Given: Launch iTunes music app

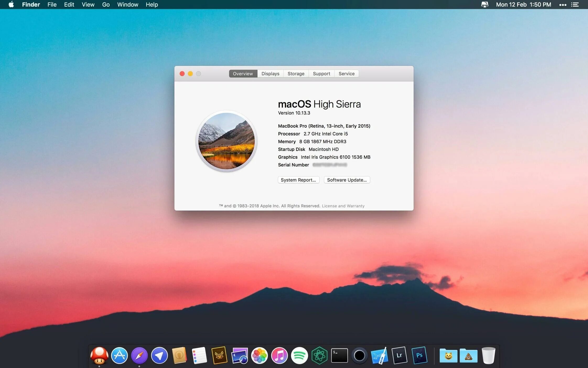Looking at the screenshot, I should tap(279, 356).
